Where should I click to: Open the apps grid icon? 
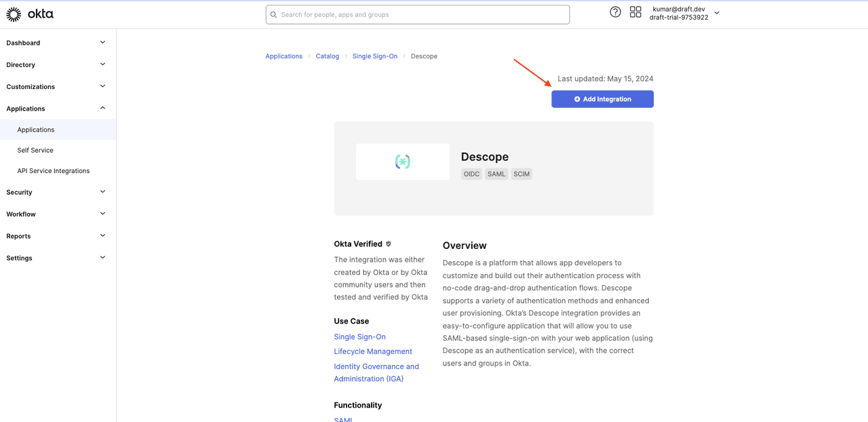pos(635,12)
